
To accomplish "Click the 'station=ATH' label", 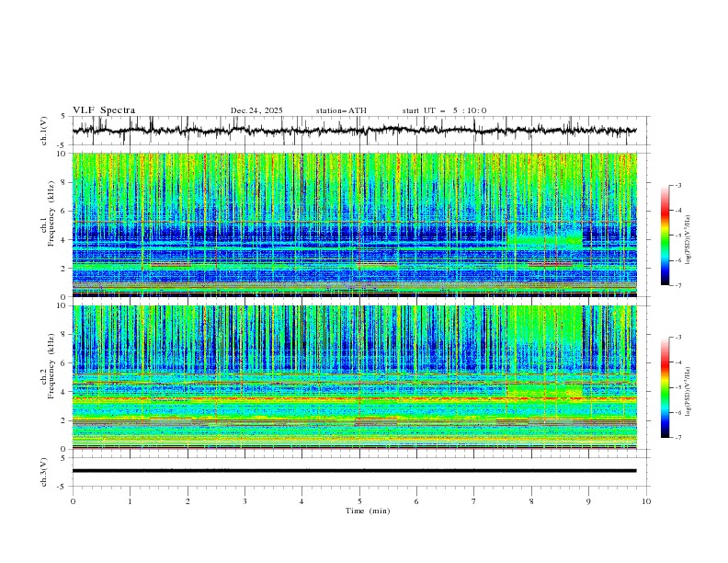I will (341, 110).
